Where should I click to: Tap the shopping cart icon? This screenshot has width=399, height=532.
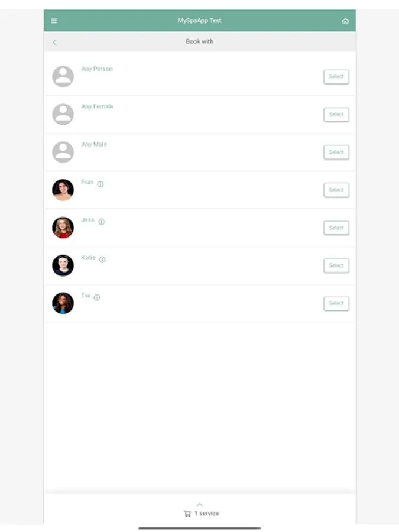(187, 514)
